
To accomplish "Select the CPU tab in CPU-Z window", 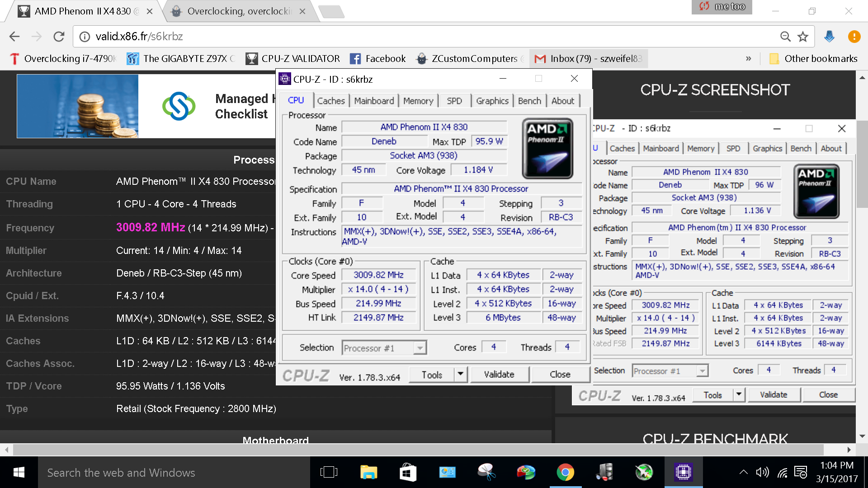I will point(296,100).
